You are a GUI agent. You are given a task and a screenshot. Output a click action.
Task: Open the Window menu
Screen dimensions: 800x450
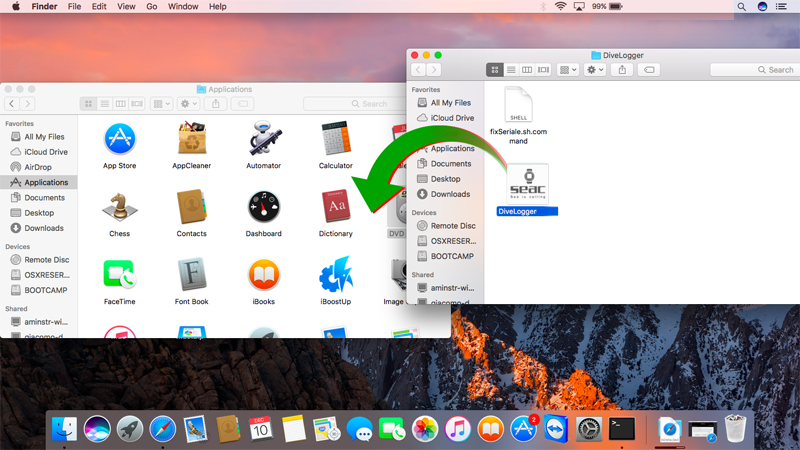point(183,7)
